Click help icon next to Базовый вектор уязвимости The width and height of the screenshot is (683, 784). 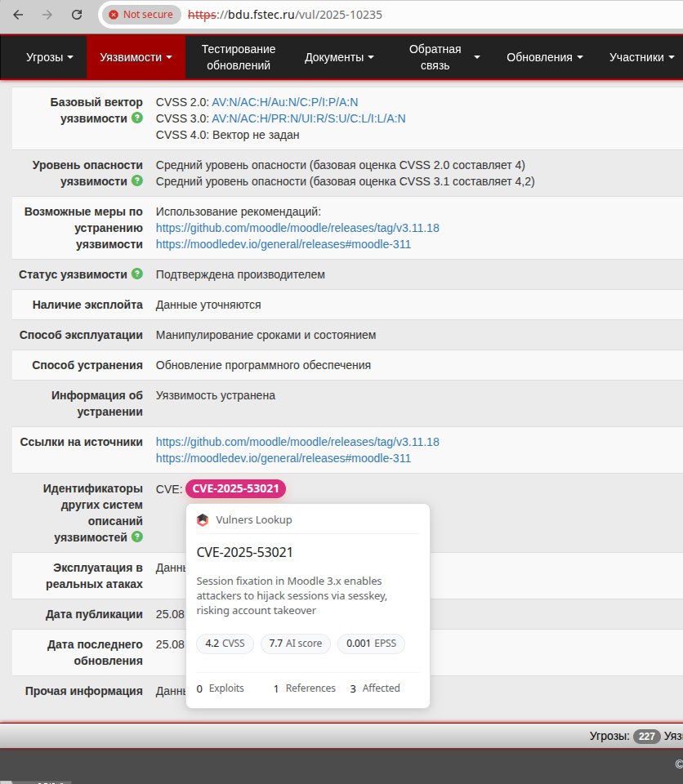137,118
